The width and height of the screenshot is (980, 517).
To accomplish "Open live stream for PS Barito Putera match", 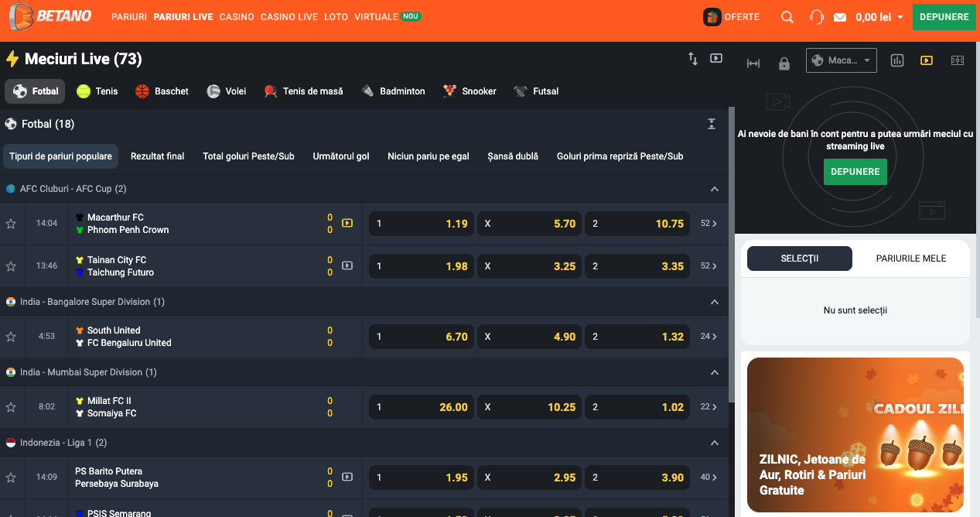I will (x=347, y=477).
